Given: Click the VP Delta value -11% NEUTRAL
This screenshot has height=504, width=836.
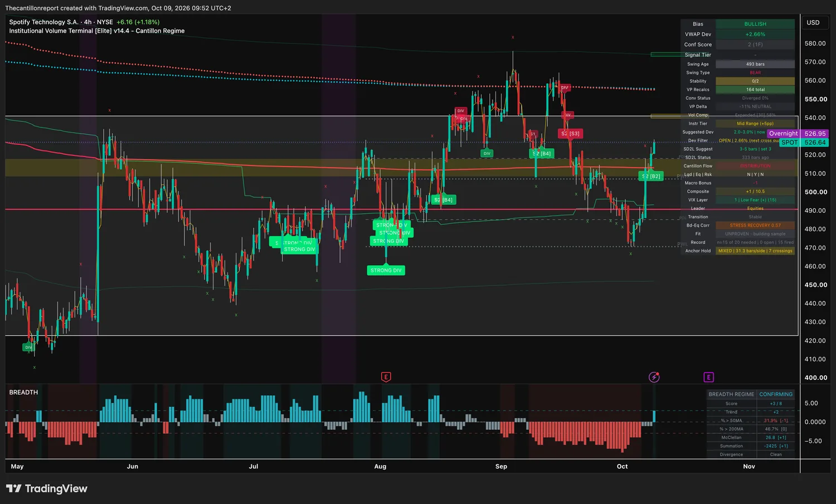Looking at the screenshot, I should [755, 106].
